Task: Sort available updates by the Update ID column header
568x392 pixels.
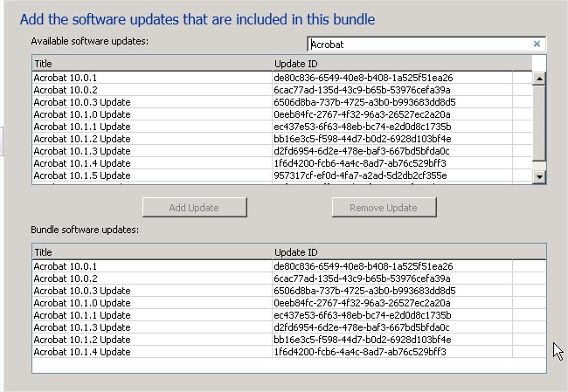Action: tap(392, 64)
